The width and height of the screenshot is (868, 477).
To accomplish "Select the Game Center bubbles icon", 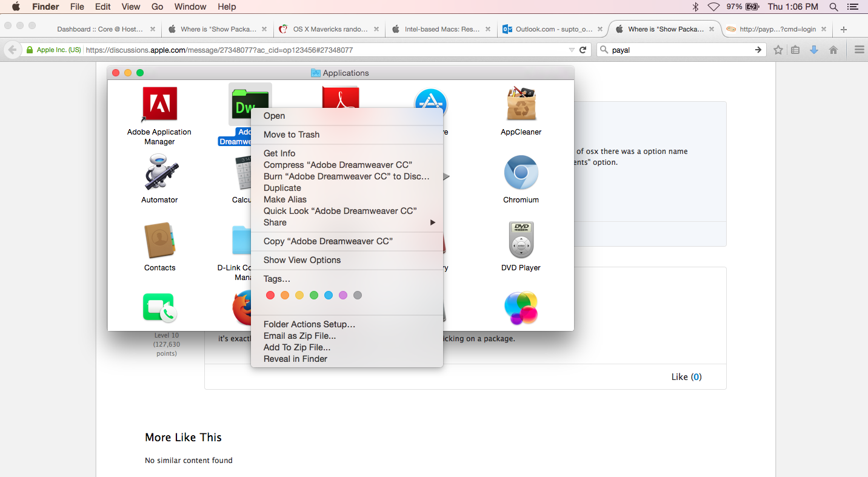I will [x=521, y=308].
